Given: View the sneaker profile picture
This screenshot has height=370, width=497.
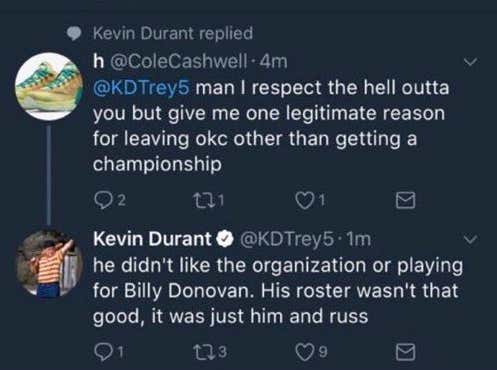Looking at the screenshot, I should click(49, 86).
